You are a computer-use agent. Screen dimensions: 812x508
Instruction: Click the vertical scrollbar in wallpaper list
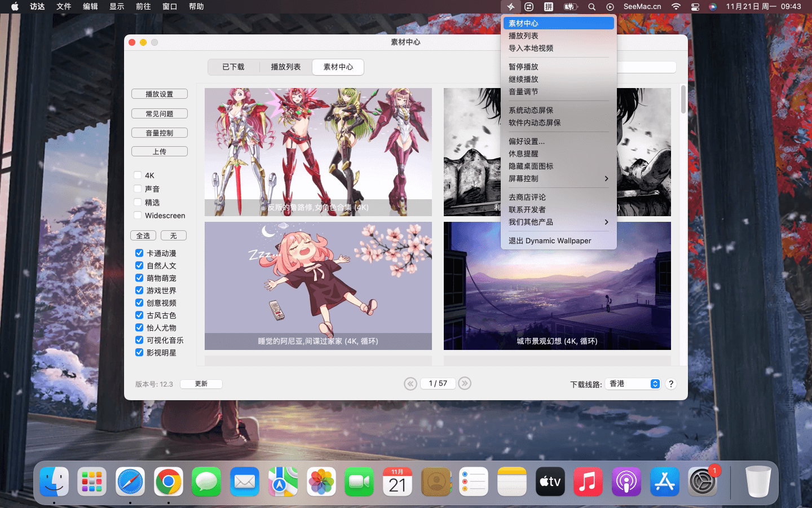coord(683,99)
